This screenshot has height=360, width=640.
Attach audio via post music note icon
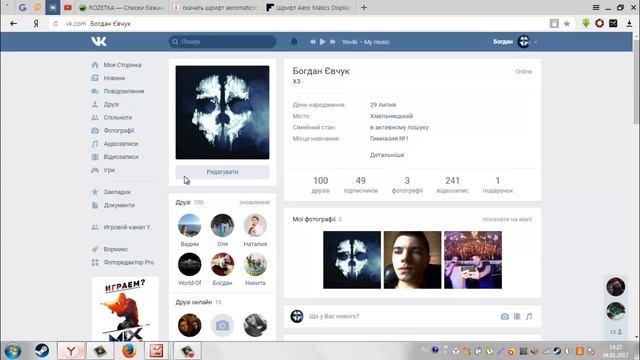pos(529,316)
